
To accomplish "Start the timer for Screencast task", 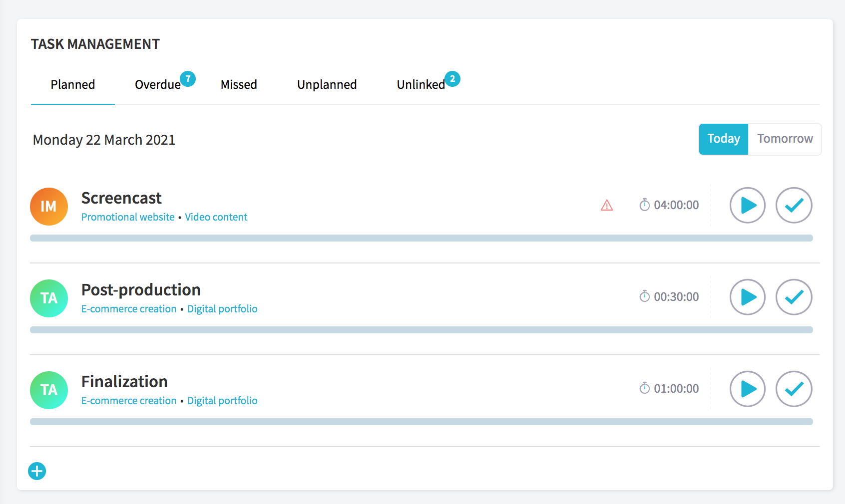I will click(x=748, y=205).
